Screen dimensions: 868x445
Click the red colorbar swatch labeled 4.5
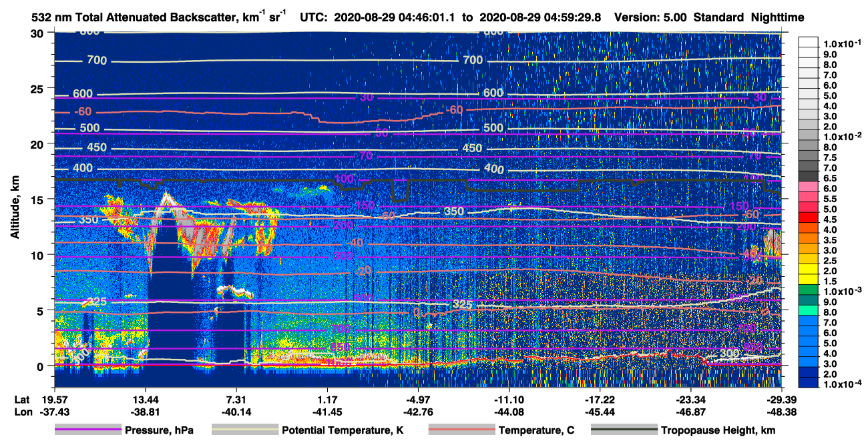coord(809,217)
